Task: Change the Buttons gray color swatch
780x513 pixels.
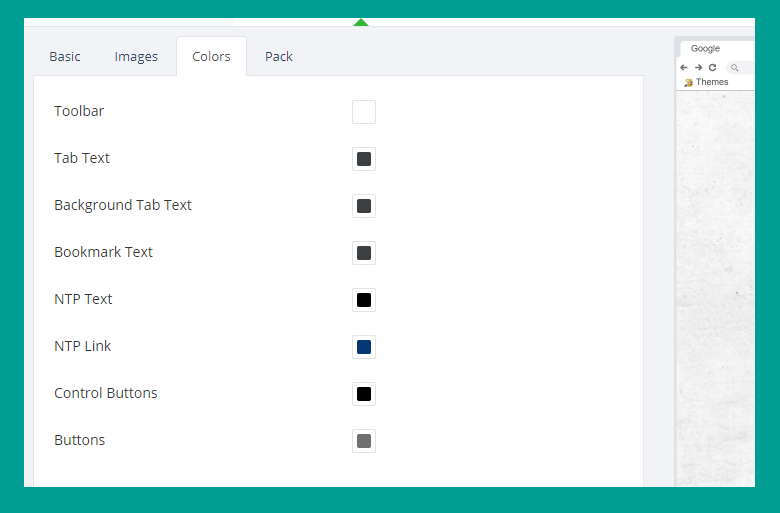Action: tap(364, 441)
